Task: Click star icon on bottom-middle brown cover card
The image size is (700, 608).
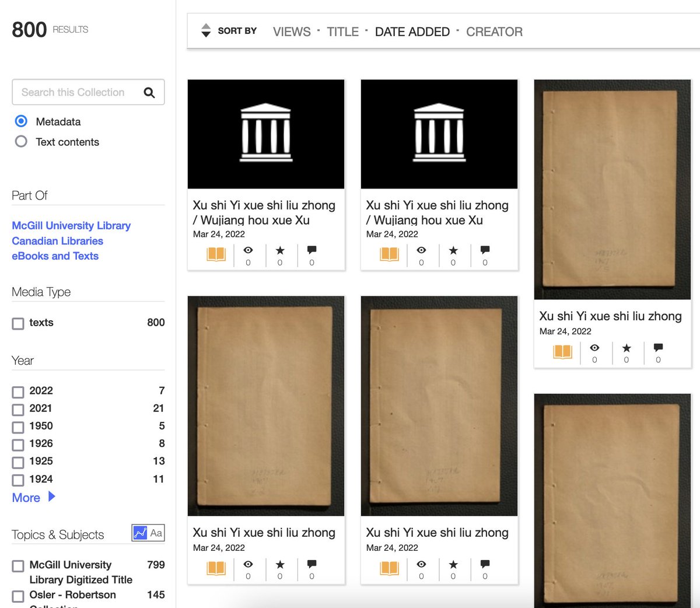Action: pos(453,564)
